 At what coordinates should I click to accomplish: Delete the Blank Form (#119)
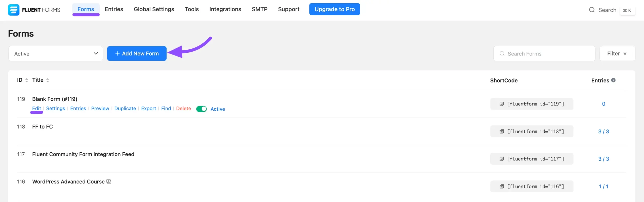point(183,108)
